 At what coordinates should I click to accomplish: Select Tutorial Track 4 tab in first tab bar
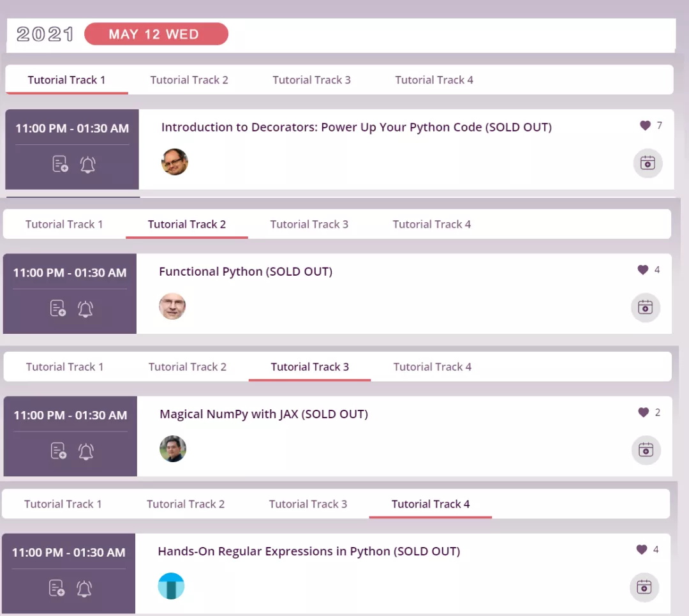point(434,80)
